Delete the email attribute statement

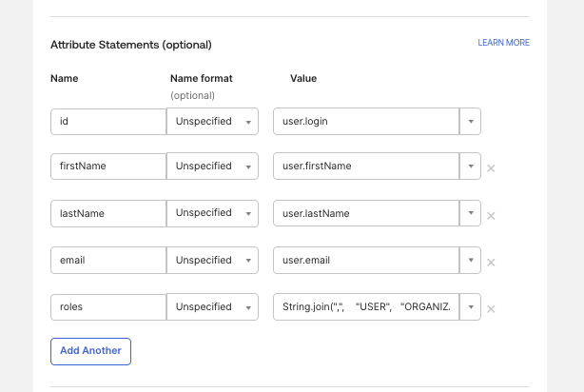coord(491,263)
